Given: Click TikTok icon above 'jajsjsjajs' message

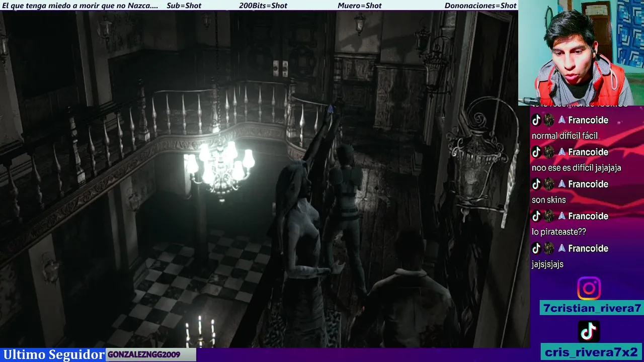Looking at the screenshot, I should click(536, 248).
